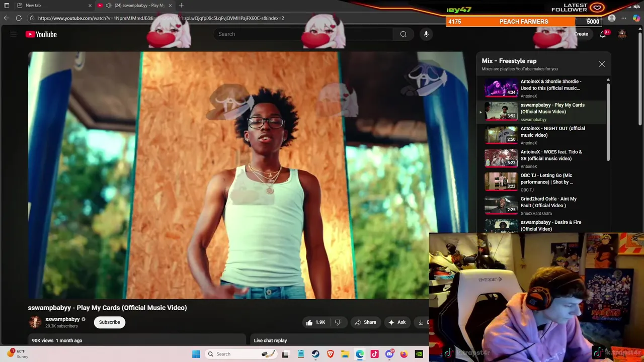Open the YouTube guide hamburger menu
This screenshot has height=362, width=644.
(x=14, y=34)
